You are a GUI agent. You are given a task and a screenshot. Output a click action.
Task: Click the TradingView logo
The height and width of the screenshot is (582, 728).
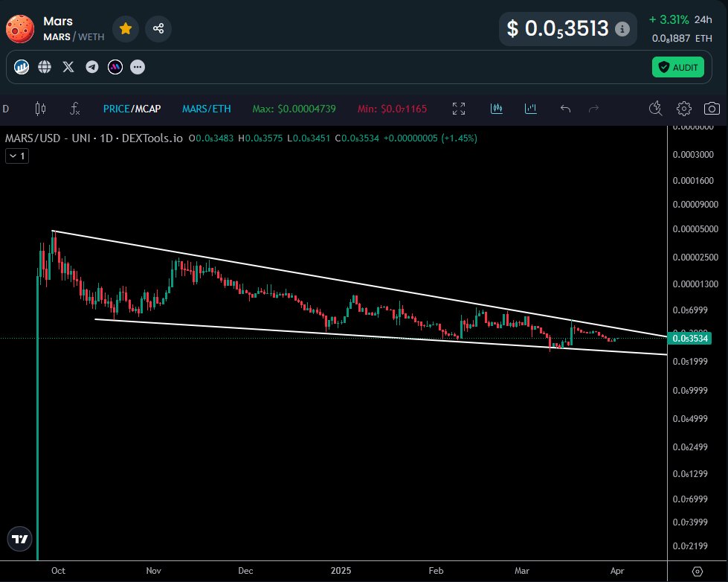[20, 539]
